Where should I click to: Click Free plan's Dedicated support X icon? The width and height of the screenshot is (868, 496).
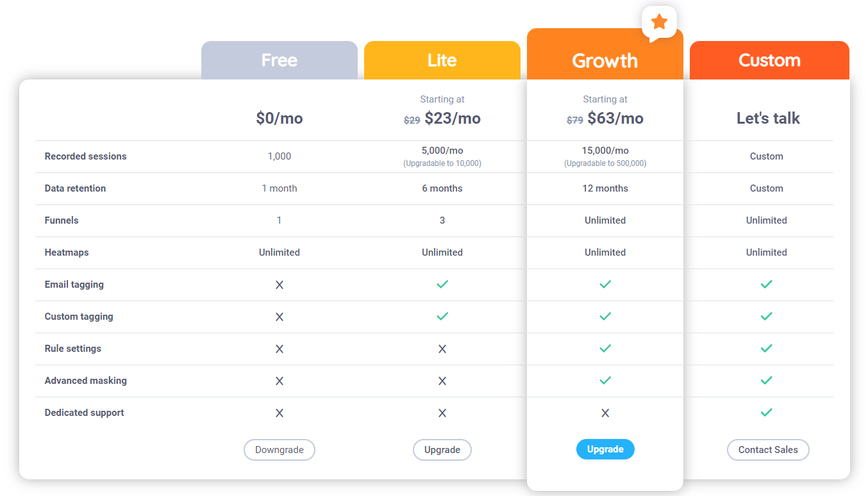[x=280, y=413]
